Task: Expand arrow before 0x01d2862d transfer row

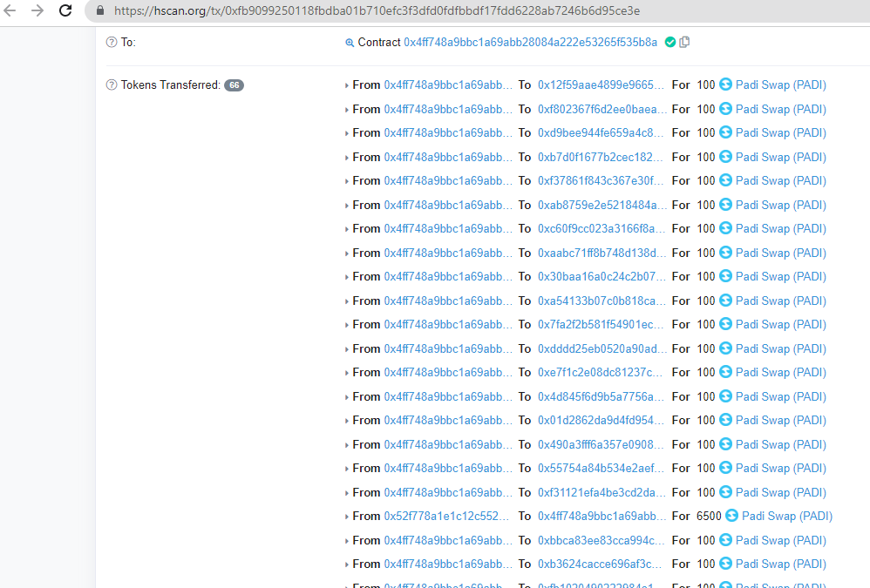Action: click(346, 421)
